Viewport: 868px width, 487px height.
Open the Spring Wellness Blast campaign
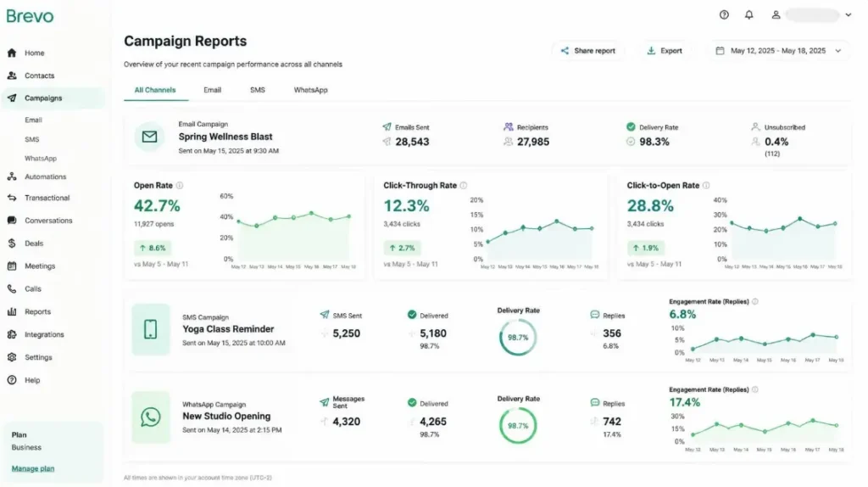tap(225, 137)
